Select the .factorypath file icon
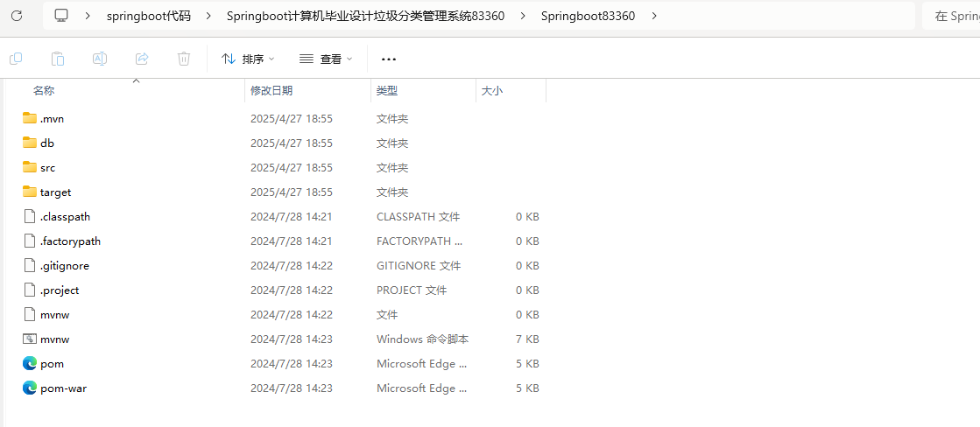 pyautogui.click(x=30, y=241)
